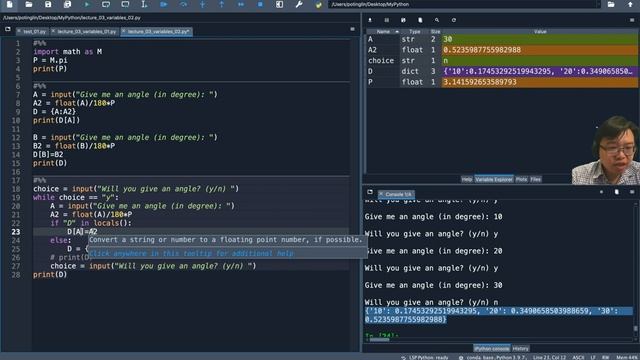
Task: Switch to the Variable Explorer tab
Action: (493, 179)
